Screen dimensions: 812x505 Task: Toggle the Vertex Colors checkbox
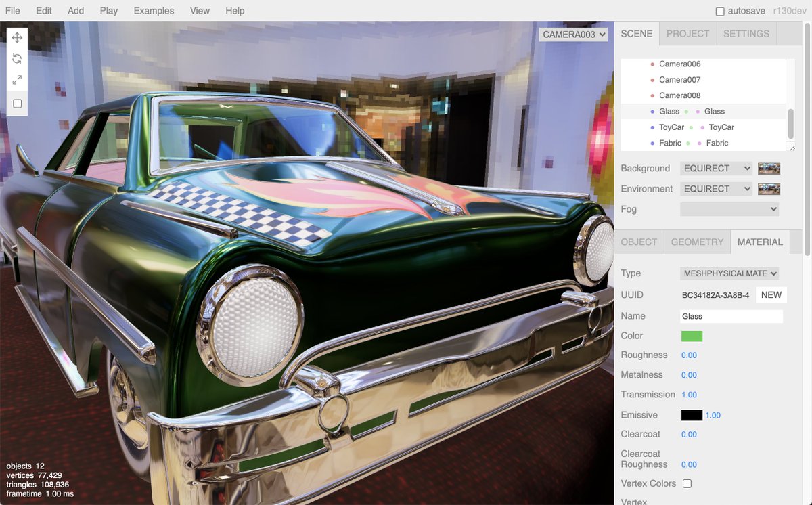click(x=687, y=483)
